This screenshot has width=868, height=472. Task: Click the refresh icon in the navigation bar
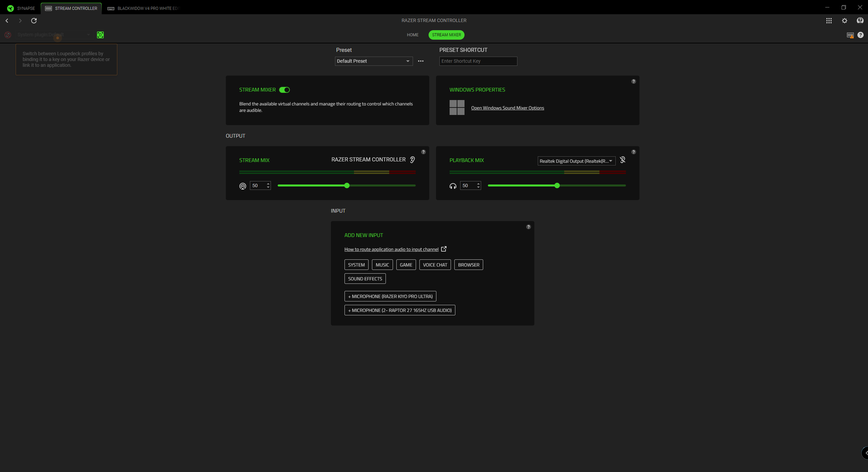(x=34, y=21)
